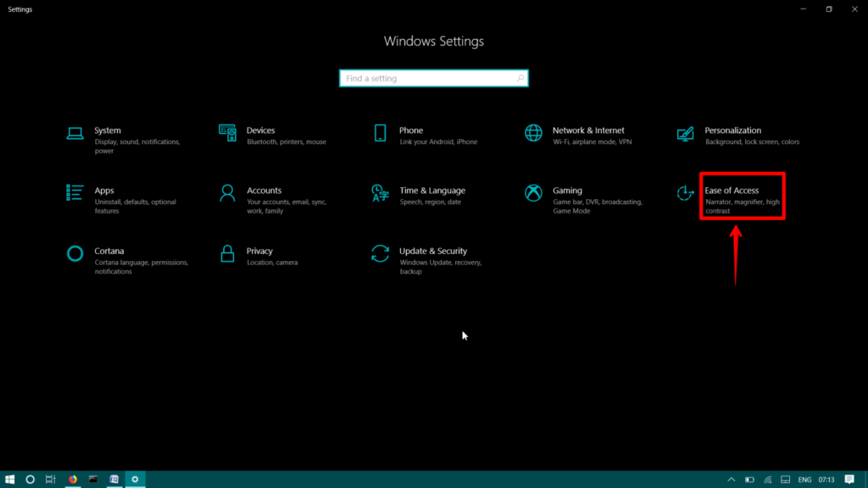Viewport: 868px width, 488px height.
Task: Select the Apps category title
Action: click(x=104, y=191)
